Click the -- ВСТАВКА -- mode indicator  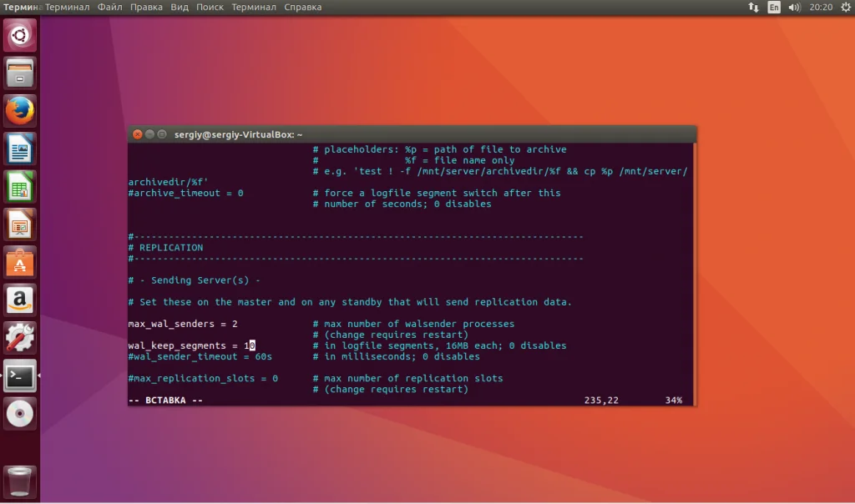165,400
